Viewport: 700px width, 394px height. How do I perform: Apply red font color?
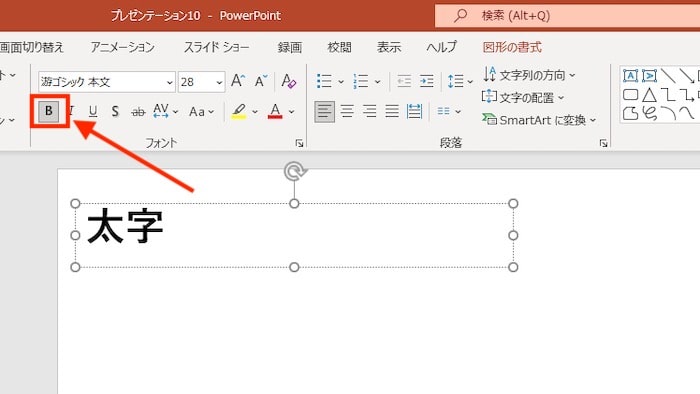pyautogui.click(x=275, y=112)
